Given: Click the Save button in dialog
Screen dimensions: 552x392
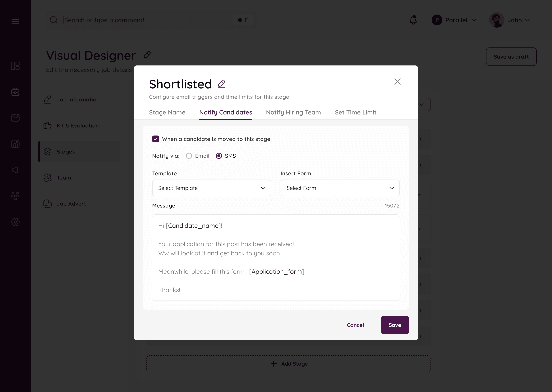Looking at the screenshot, I should [x=395, y=325].
